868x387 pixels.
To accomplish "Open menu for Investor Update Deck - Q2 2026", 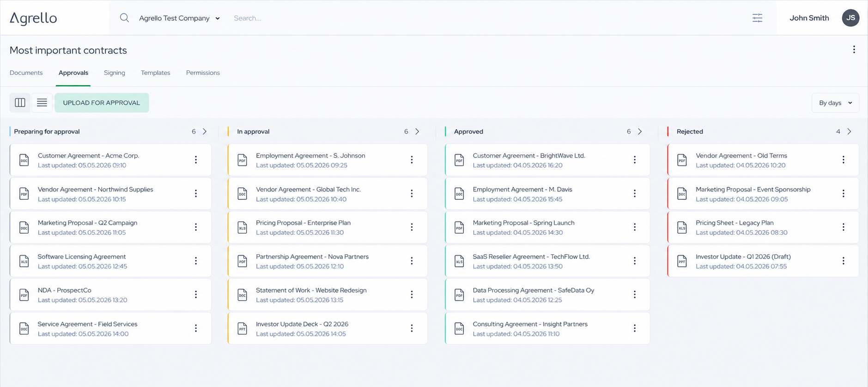I will click(412, 328).
